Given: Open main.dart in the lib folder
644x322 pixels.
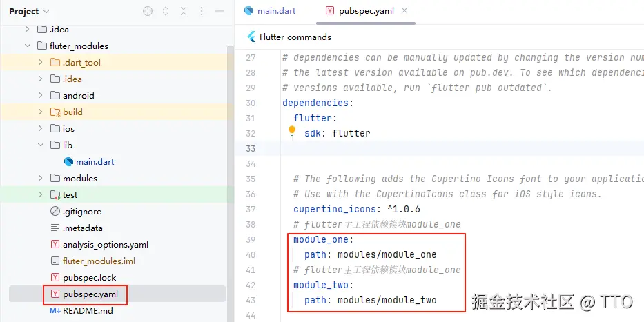Looking at the screenshot, I should [95, 161].
